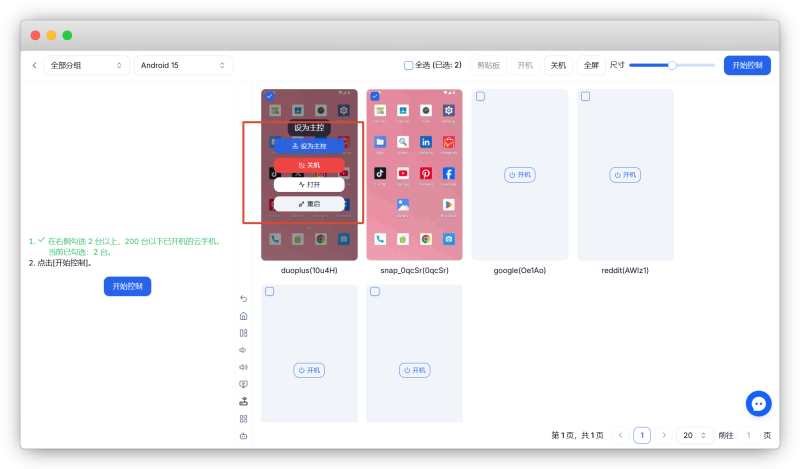Open the Android 15 version dropdown
The image size is (800, 469).
183,65
